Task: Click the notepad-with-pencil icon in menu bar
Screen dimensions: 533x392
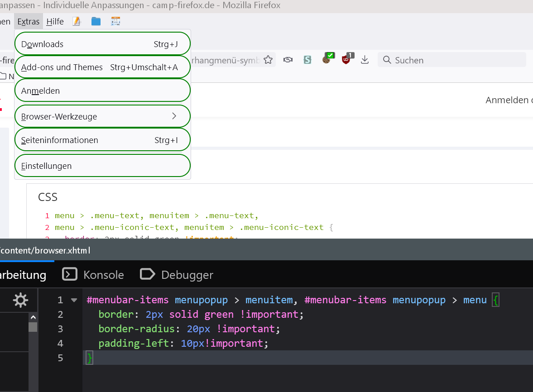Action: click(77, 21)
